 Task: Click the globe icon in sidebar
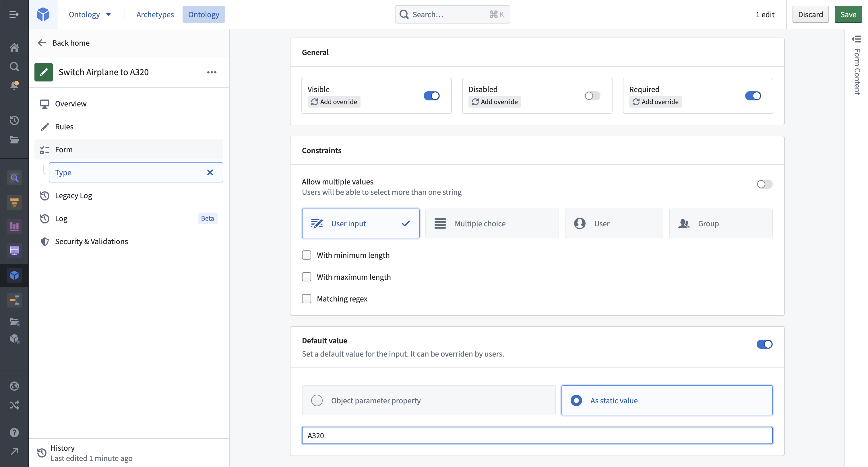point(14,386)
